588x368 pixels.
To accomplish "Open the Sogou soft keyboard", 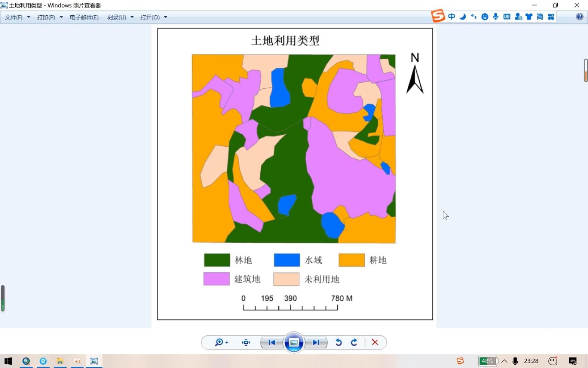I will [x=507, y=16].
